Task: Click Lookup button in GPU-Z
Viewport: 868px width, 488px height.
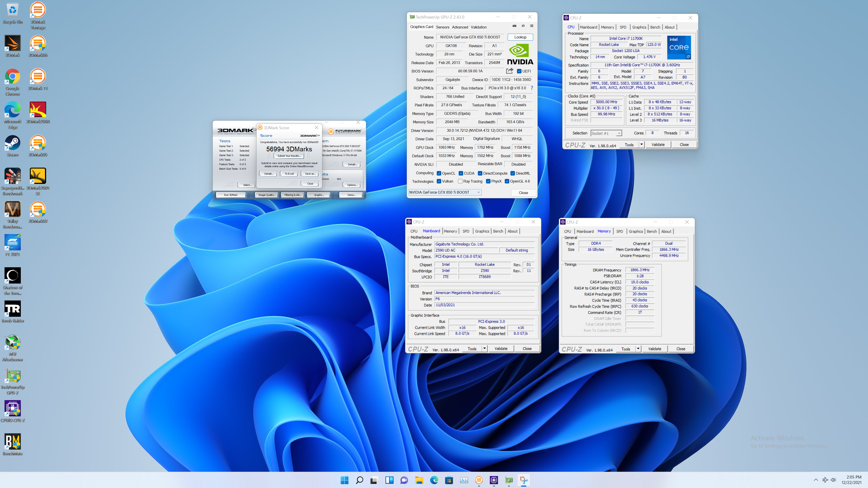Action: (x=520, y=37)
